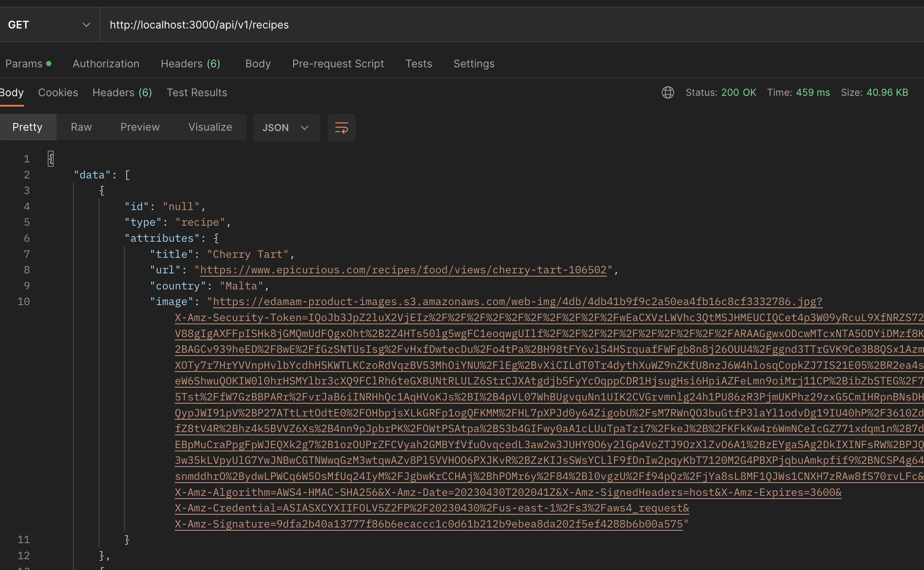Screen dimensions: 924x570
Task: Click the 200 OK status text
Action: (x=738, y=93)
